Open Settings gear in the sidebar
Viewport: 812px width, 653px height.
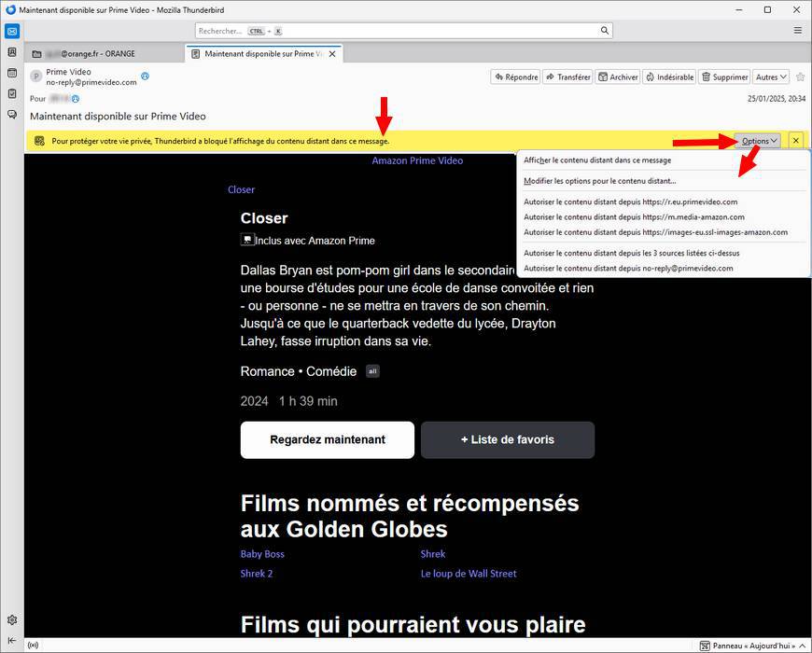click(x=12, y=619)
